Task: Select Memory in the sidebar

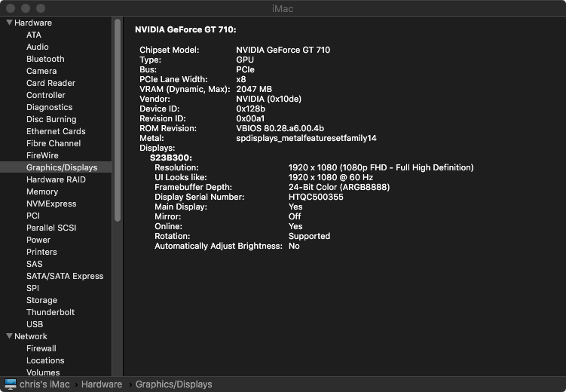Action: pyautogui.click(x=42, y=191)
